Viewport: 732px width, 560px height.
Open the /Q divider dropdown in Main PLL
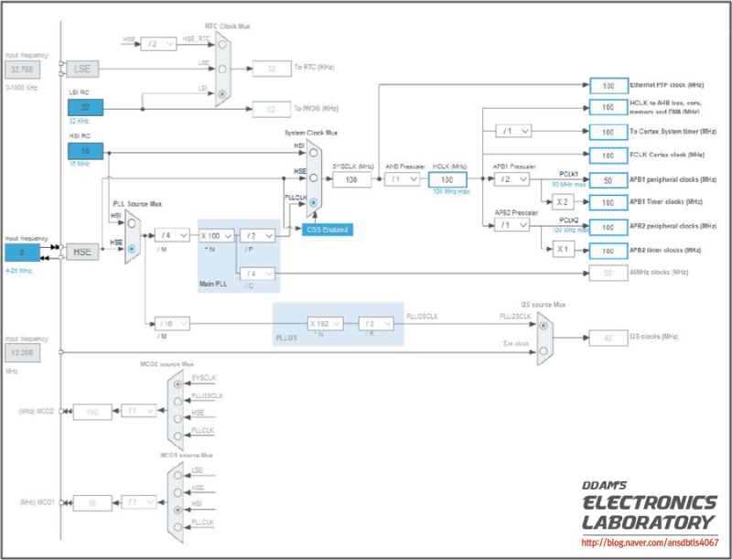(256, 273)
